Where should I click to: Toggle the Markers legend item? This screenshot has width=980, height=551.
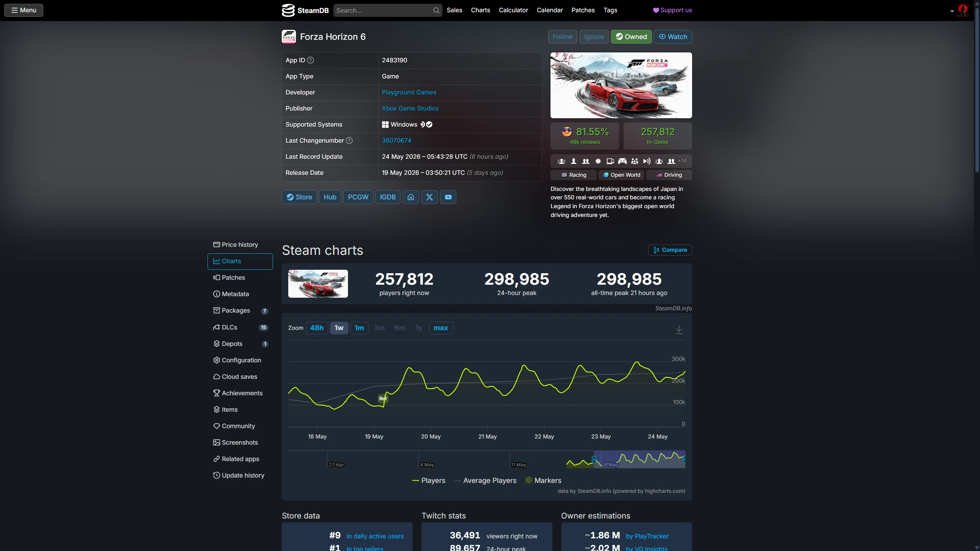click(543, 481)
